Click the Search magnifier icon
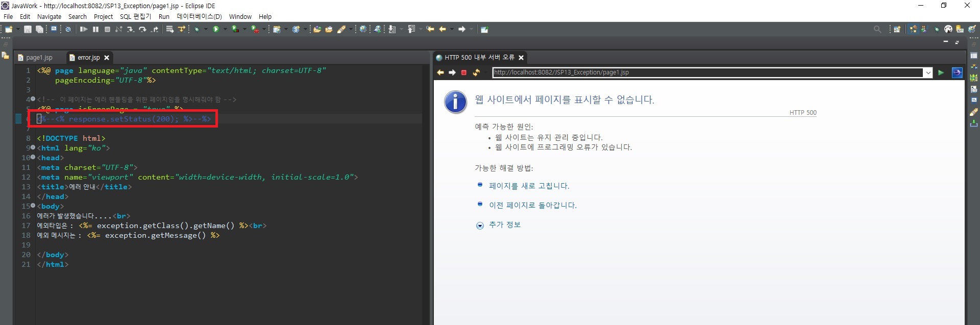This screenshot has height=325, width=980. tap(877, 30)
